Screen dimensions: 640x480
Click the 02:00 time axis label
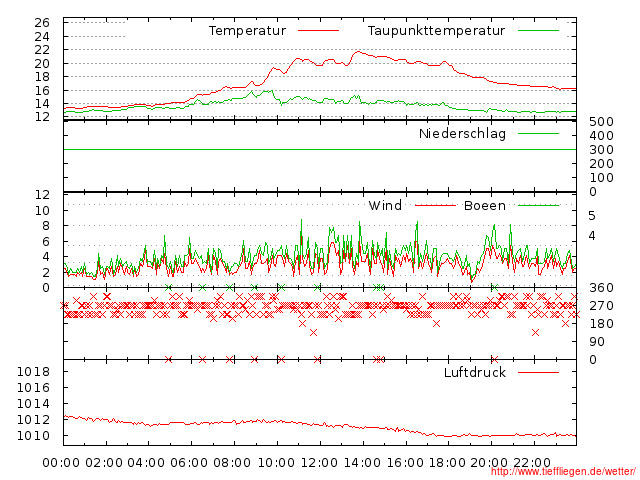[x=104, y=463]
